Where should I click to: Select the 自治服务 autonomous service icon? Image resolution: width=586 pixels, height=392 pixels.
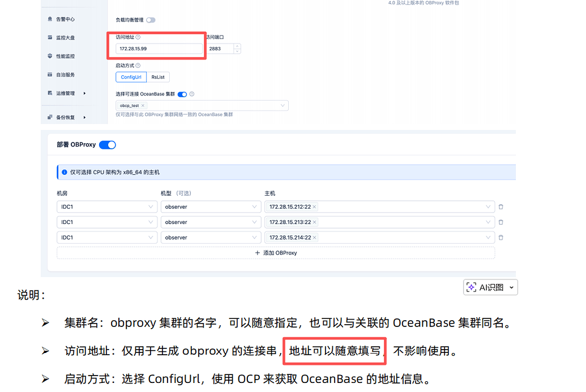(x=50, y=74)
